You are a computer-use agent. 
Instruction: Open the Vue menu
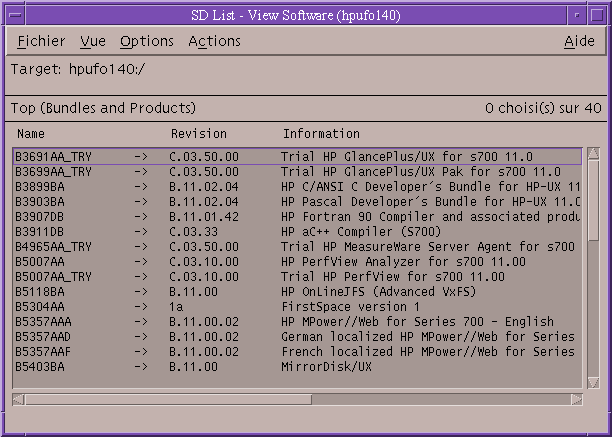point(93,41)
